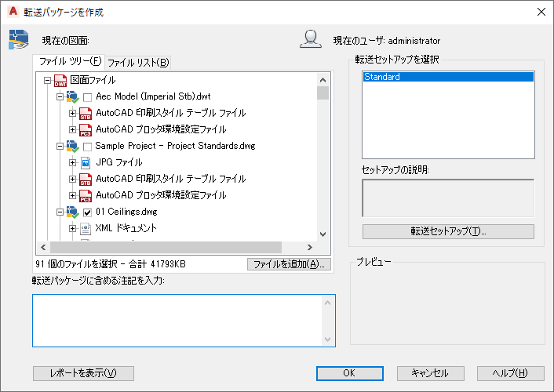Viewport: 554px width, 392px height.
Task: Click the キャンセル button
Action: click(430, 373)
